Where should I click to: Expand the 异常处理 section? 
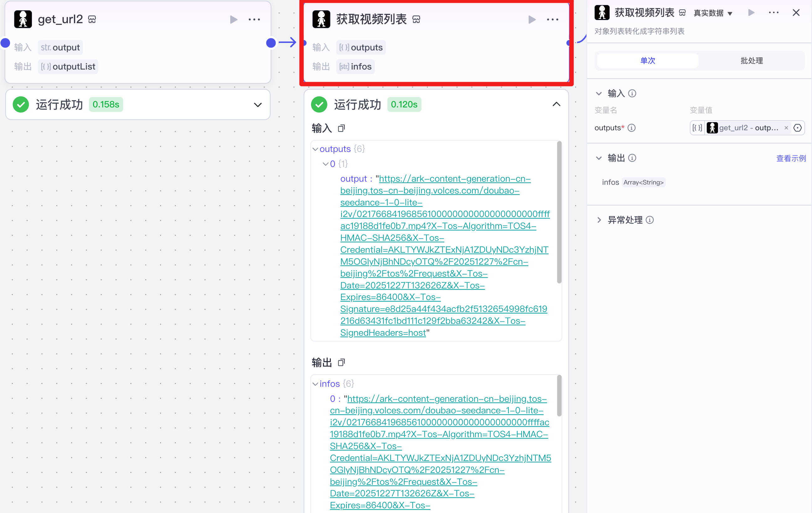[x=599, y=220]
